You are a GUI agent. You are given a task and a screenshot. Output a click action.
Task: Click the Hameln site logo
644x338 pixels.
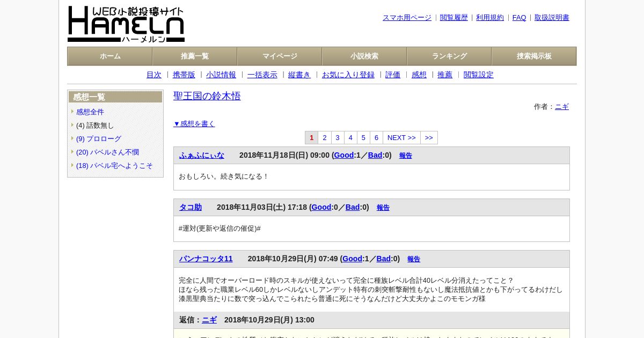pos(126,24)
